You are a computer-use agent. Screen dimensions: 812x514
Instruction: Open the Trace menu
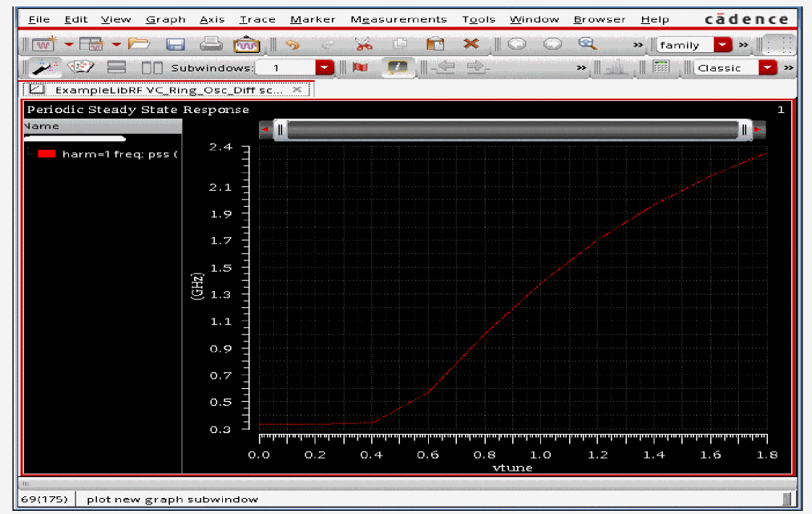coord(257,19)
